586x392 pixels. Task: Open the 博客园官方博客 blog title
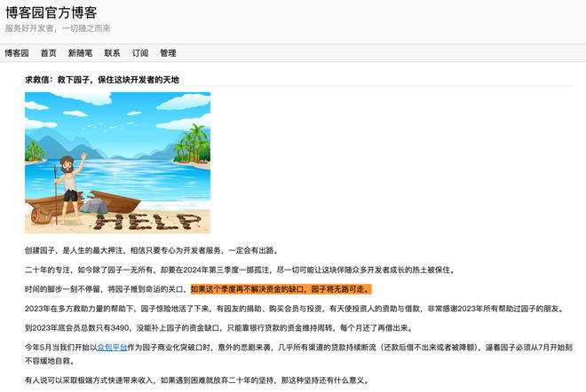[51, 12]
